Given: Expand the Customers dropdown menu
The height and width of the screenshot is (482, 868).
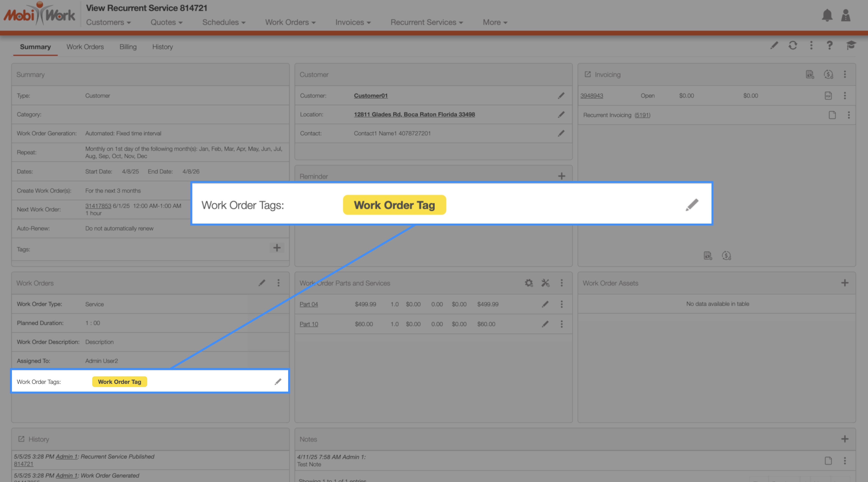Looking at the screenshot, I should (108, 22).
